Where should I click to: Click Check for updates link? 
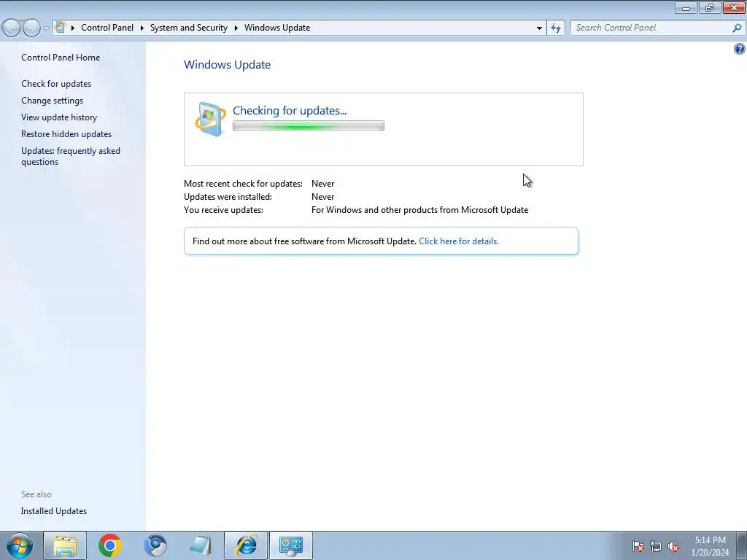pyautogui.click(x=56, y=84)
